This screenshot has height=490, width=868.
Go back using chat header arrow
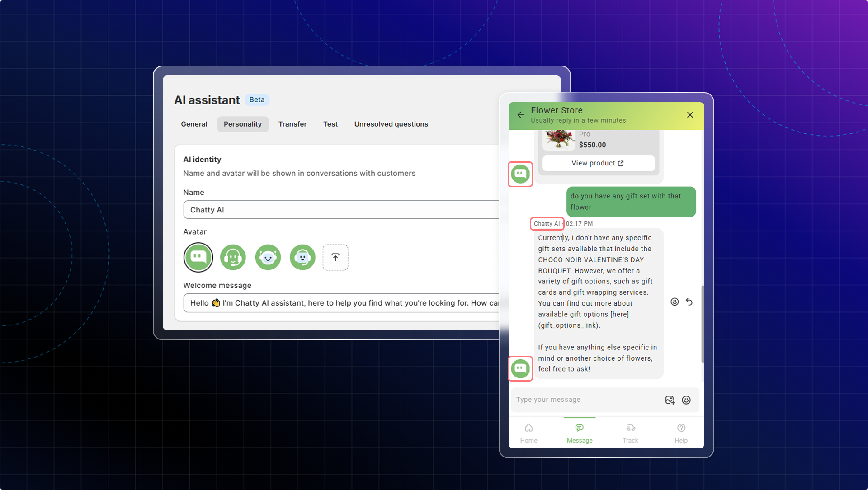pyautogui.click(x=521, y=115)
